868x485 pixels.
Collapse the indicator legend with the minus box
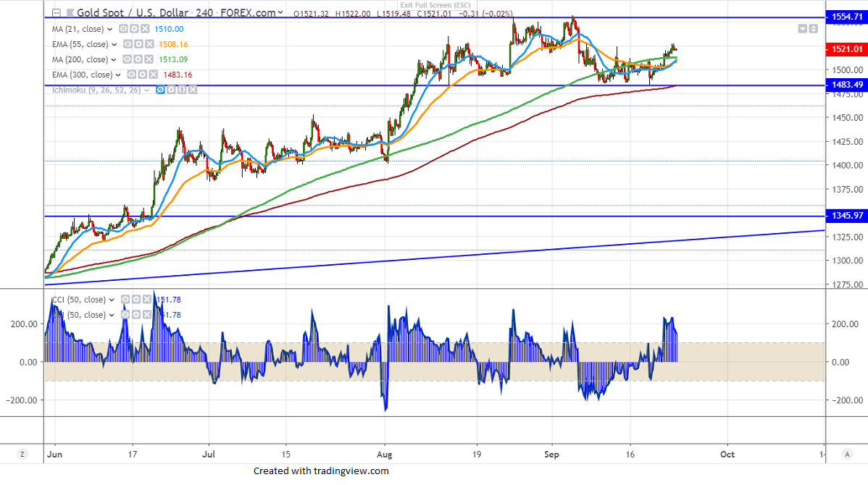coord(56,13)
